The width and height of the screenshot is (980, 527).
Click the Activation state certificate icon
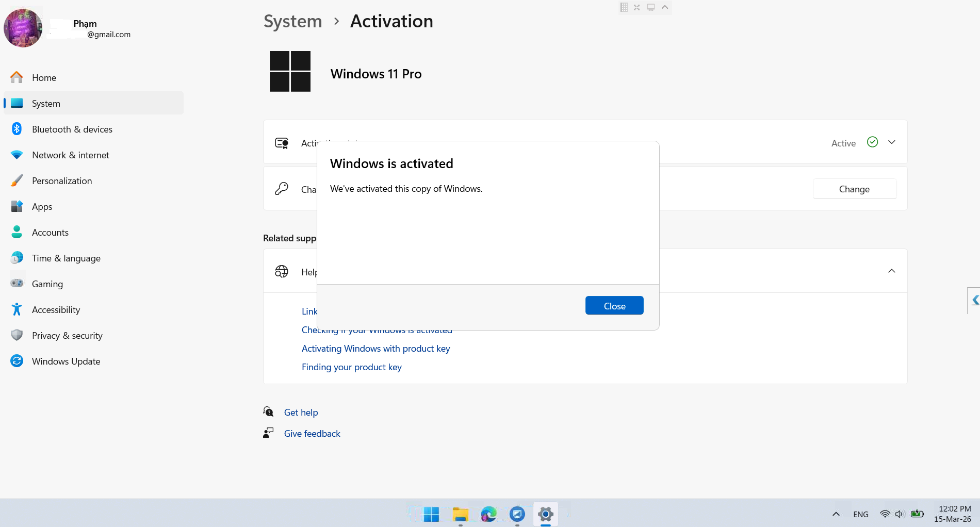(x=282, y=143)
